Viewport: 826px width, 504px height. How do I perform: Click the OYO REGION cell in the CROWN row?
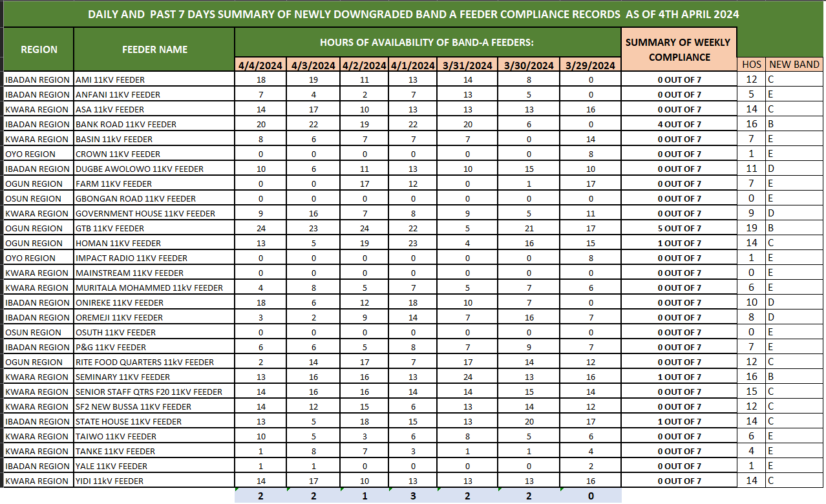[x=39, y=154]
